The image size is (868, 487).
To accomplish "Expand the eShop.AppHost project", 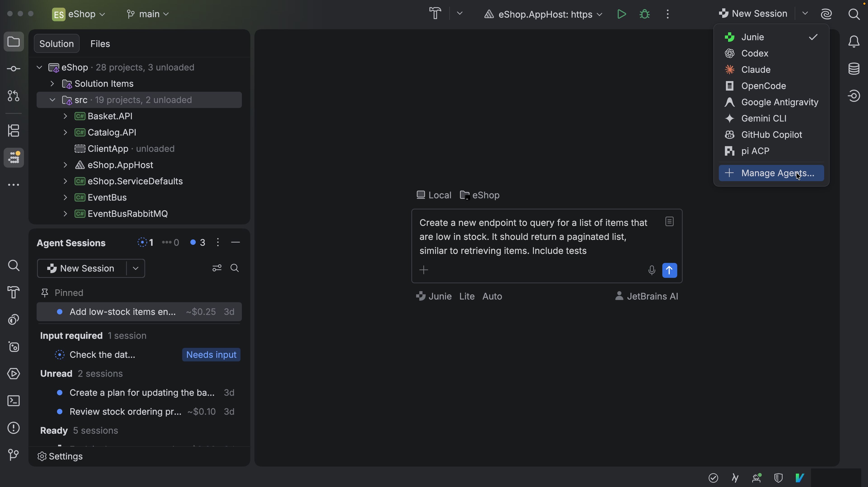I will 65,165.
